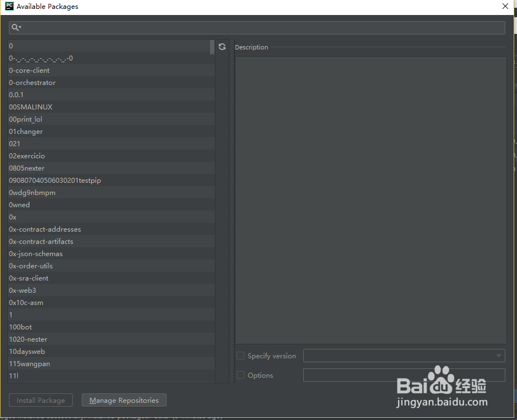The height and width of the screenshot is (420, 517).
Task: Click the Options text input field
Action: click(404, 375)
